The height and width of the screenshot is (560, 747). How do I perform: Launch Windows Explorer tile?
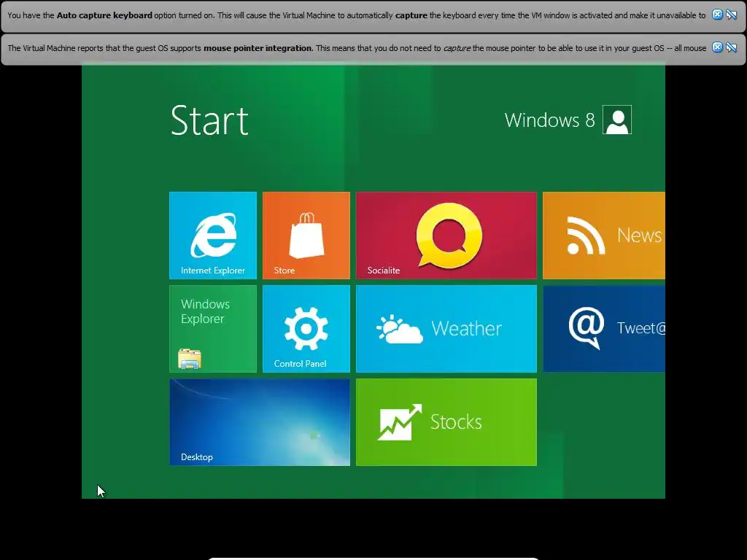[x=213, y=329]
